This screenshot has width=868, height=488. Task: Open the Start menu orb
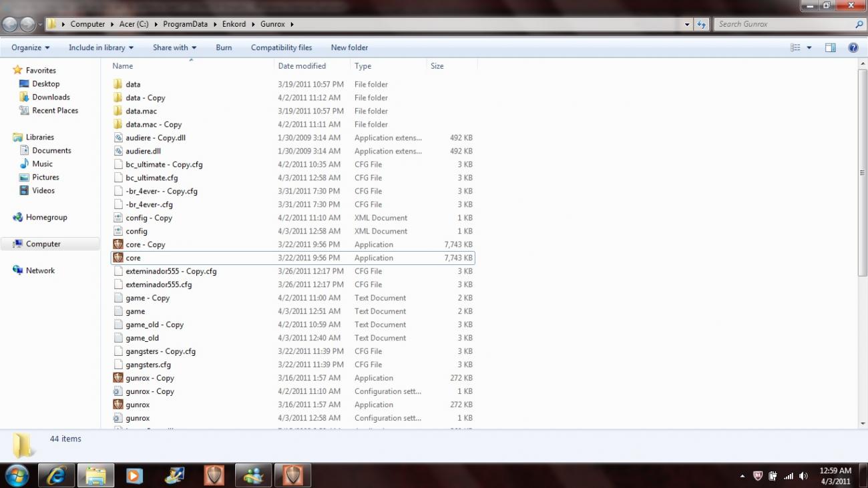[17, 475]
